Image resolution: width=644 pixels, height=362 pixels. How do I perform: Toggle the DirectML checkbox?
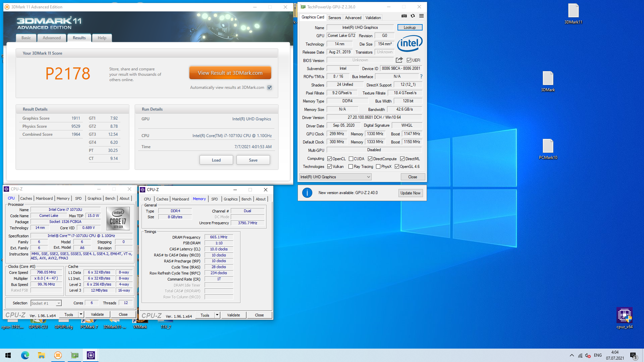click(x=402, y=159)
